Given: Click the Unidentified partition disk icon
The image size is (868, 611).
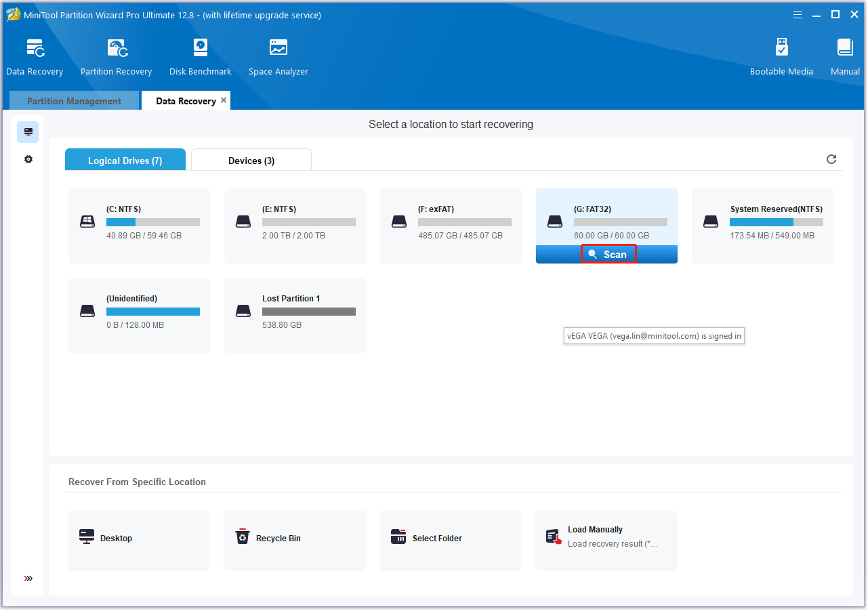Looking at the screenshot, I should 87,311.
